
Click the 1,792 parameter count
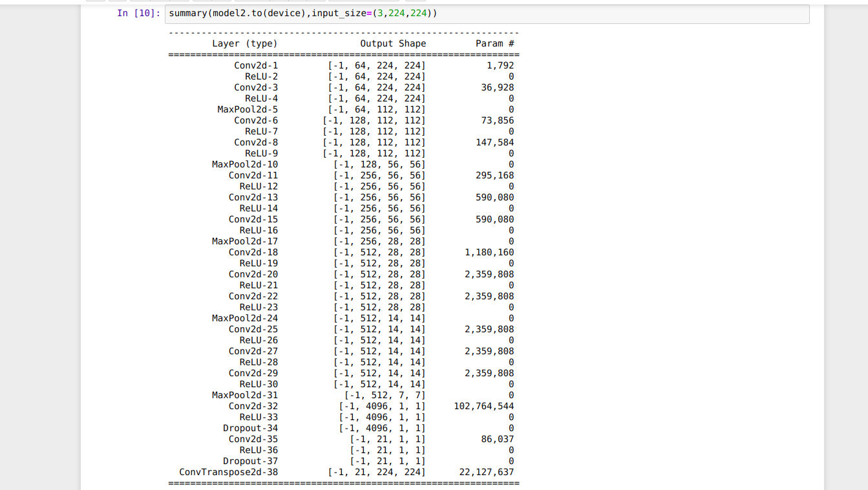[500, 65]
